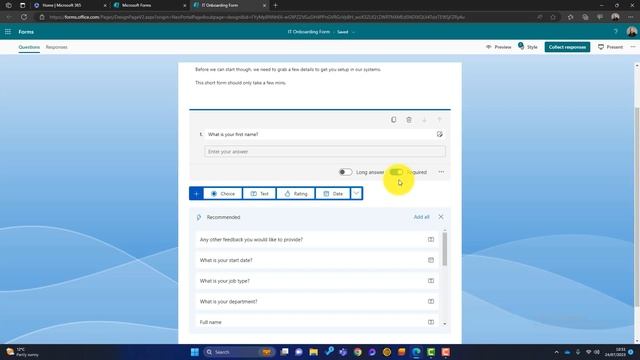The width and height of the screenshot is (640, 360).
Task: Click the Recommended list scrollbar thumb
Action: [x=444, y=249]
